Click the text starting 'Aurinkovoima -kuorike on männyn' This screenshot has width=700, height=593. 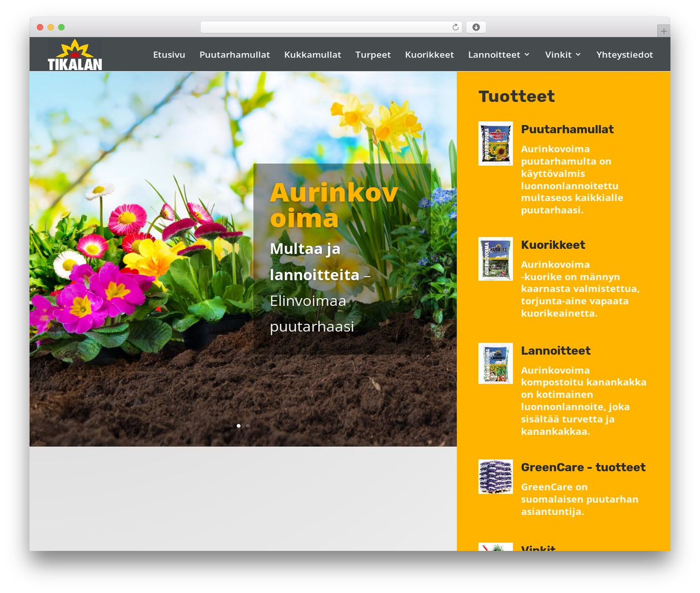[580, 289]
